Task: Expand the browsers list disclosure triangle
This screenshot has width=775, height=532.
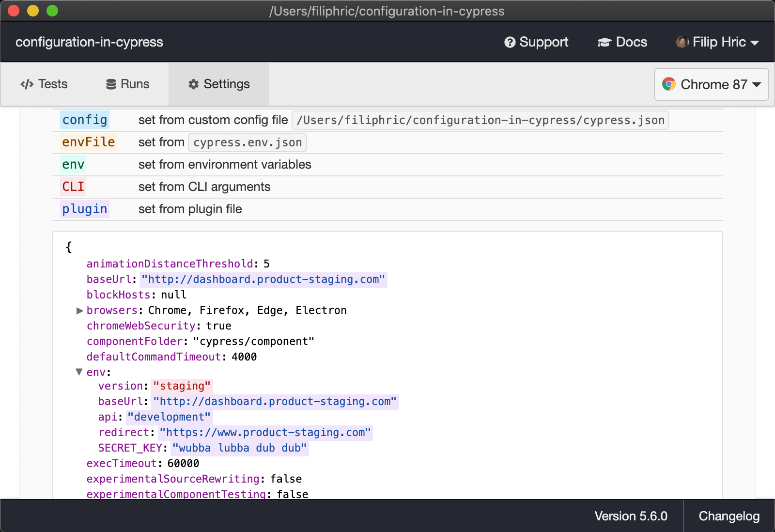Action: 79,311
